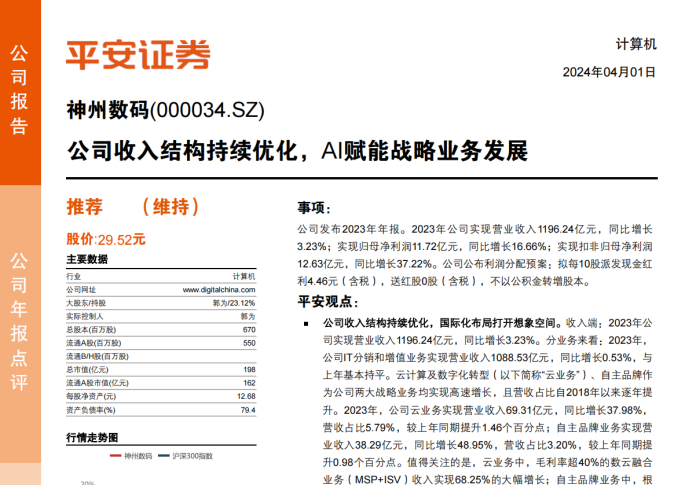Click the report date 2024年04月01日

pyautogui.click(x=609, y=72)
